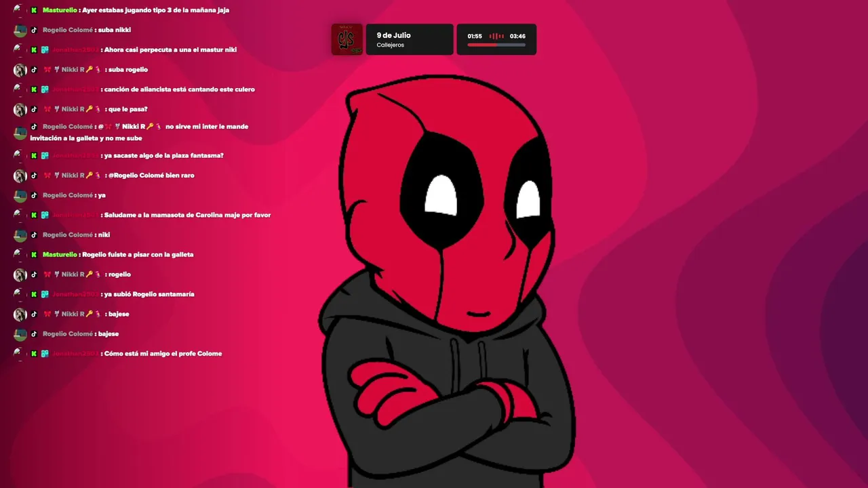Click Rogelio Colomé's name on the "ya" message
This screenshot has width=868, height=488.
68,195
